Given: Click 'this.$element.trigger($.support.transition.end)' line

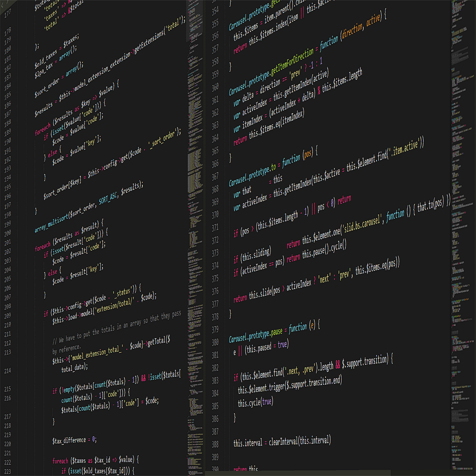Looking at the screenshot, I should 290,385.
